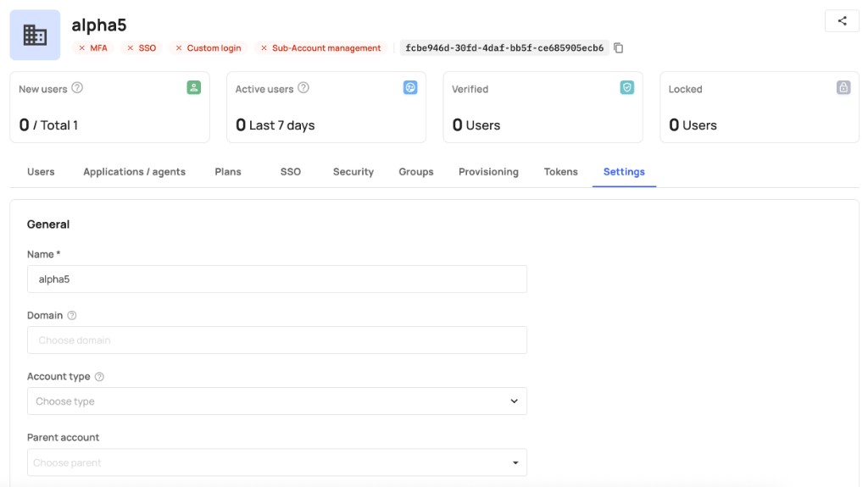Click the Active users help icon
Image resolution: width=868 pixels, height=487 pixels.
coord(303,88)
